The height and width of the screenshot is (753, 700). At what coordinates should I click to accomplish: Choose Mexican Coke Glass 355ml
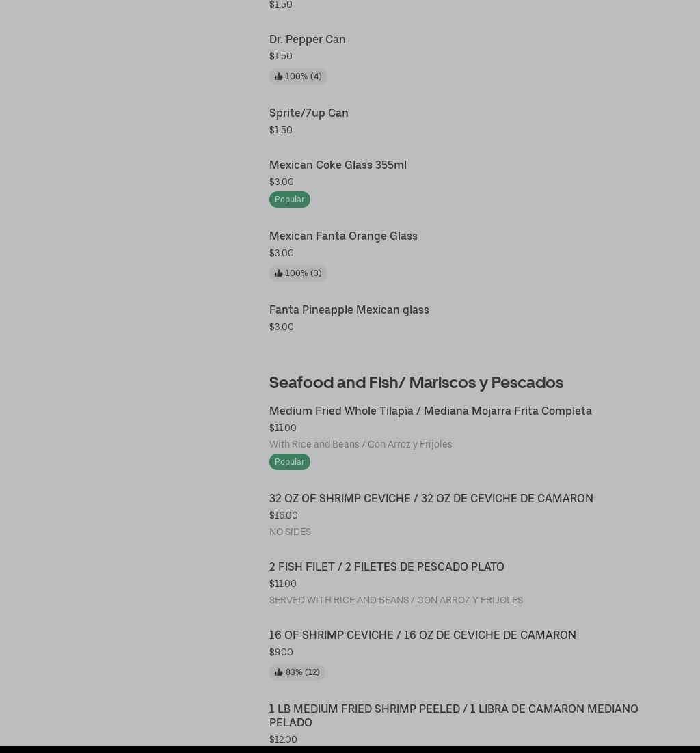(x=338, y=165)
